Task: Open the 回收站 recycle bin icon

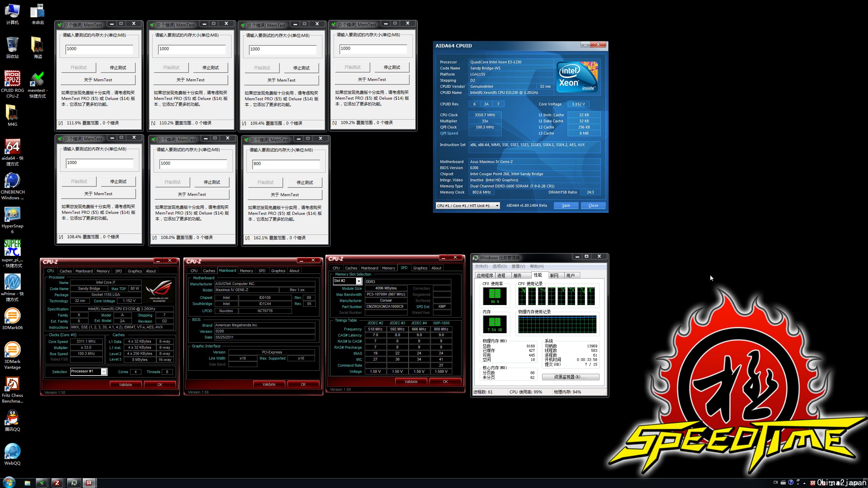Action: [13, 47]
